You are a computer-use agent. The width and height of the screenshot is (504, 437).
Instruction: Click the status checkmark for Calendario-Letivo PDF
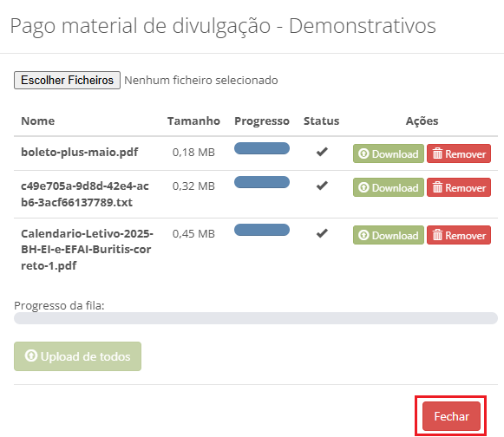[x=322, y=233]
